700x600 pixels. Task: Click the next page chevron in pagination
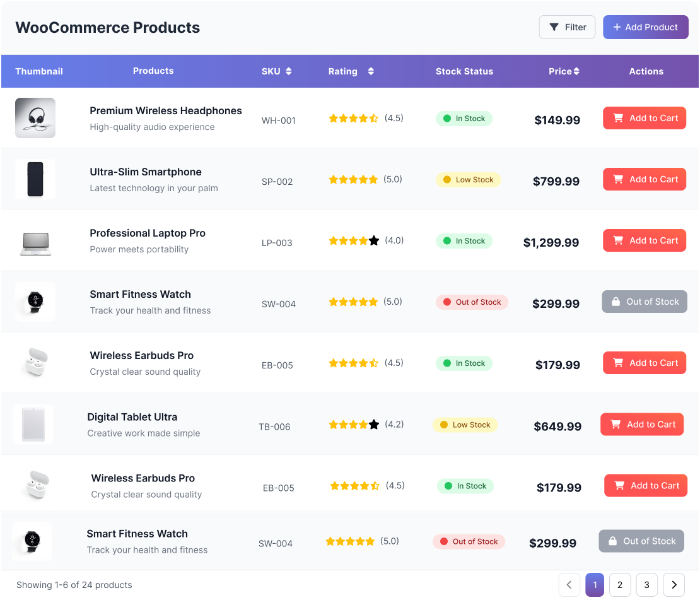674,585
